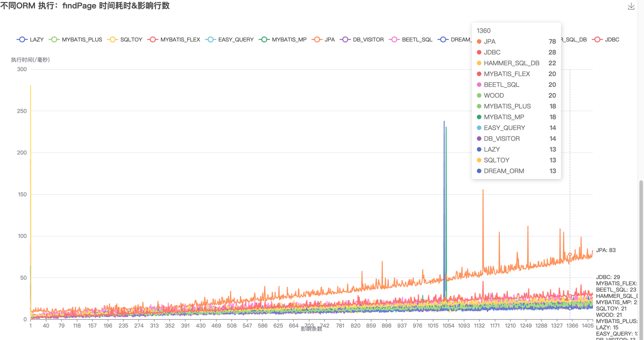The image size is (644, 340).
Task: Click the JPA row in tooltip
Action: 516,41
